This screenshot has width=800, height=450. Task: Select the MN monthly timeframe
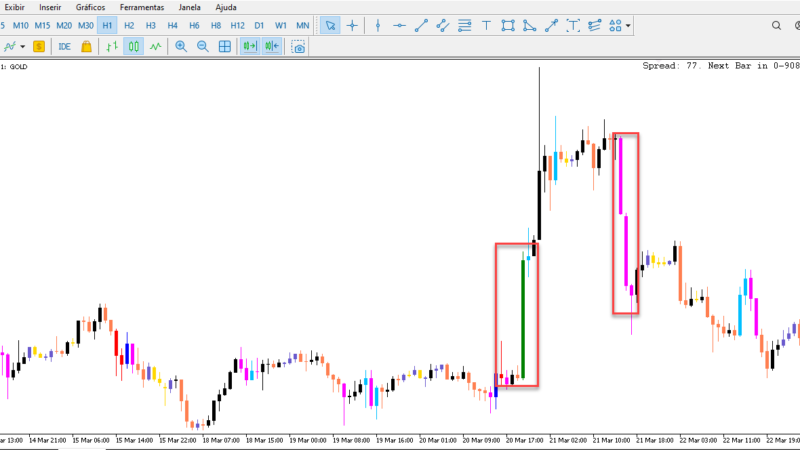303,26
